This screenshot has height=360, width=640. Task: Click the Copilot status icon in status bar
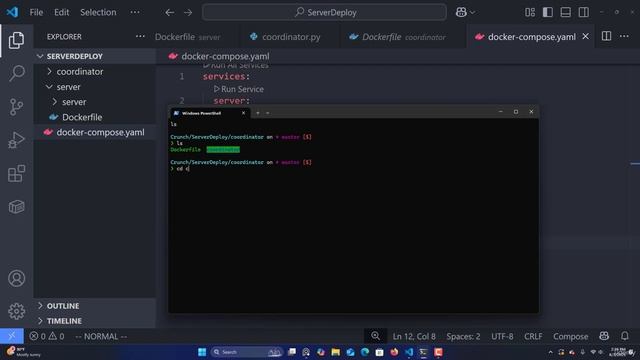pos(604,336)
